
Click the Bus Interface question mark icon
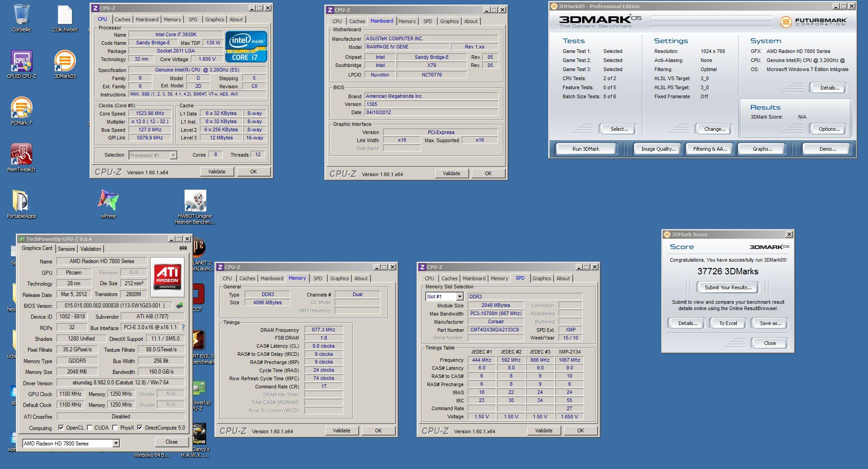click(x=183, y=327)
